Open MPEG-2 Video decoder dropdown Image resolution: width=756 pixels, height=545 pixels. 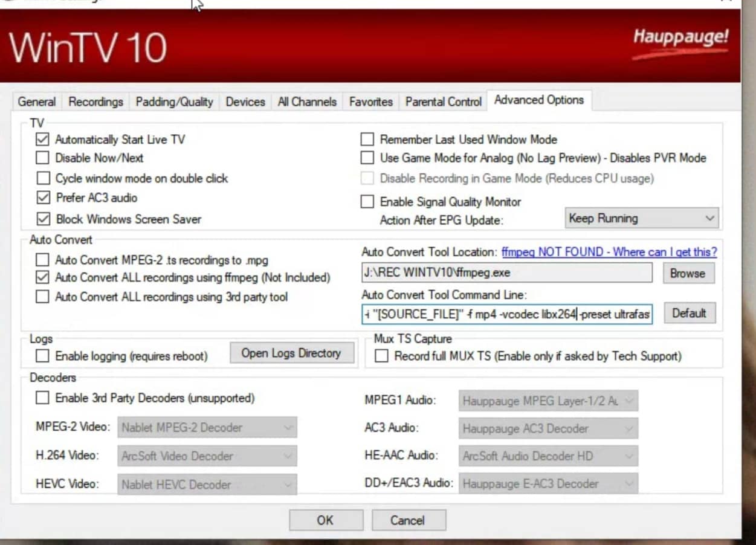[x=207, y=428]
